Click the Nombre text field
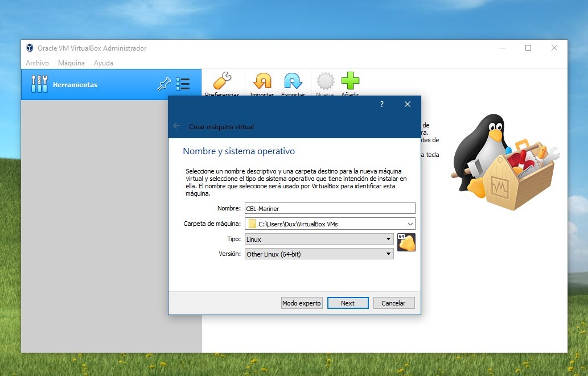This screenshot has width=588, height=376. 330,208
